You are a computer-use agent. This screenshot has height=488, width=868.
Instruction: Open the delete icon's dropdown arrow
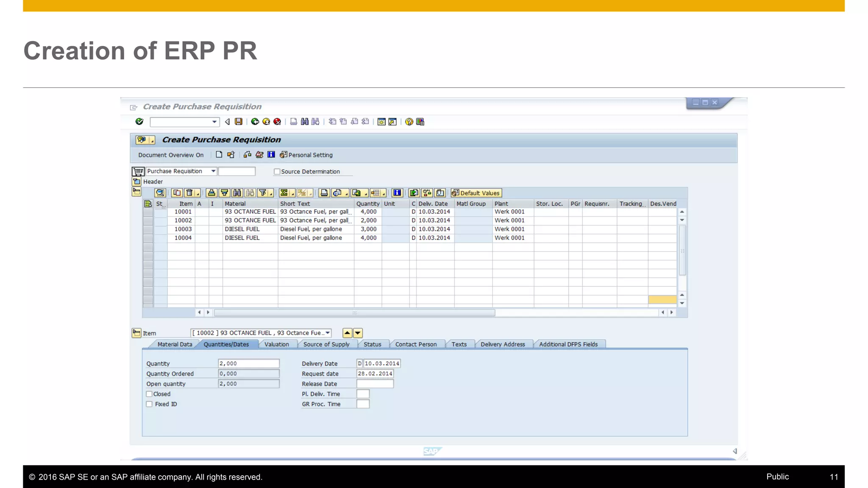pyautogui.click(x=198, y=193)
